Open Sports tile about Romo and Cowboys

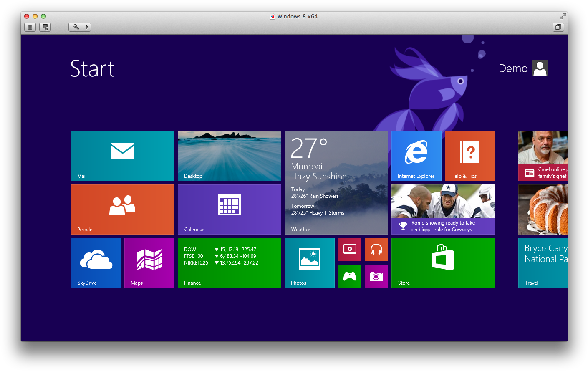point(443,209)
